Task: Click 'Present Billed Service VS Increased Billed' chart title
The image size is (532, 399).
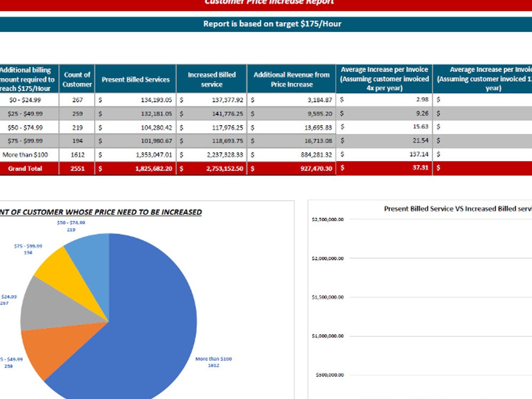Action: 458,209
